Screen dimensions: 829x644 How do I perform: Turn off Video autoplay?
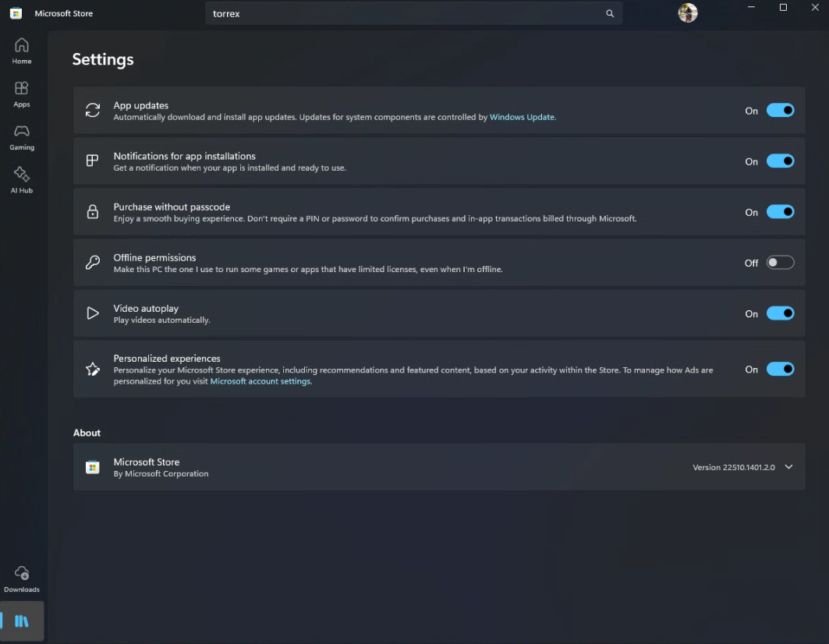tap(780, 313)
